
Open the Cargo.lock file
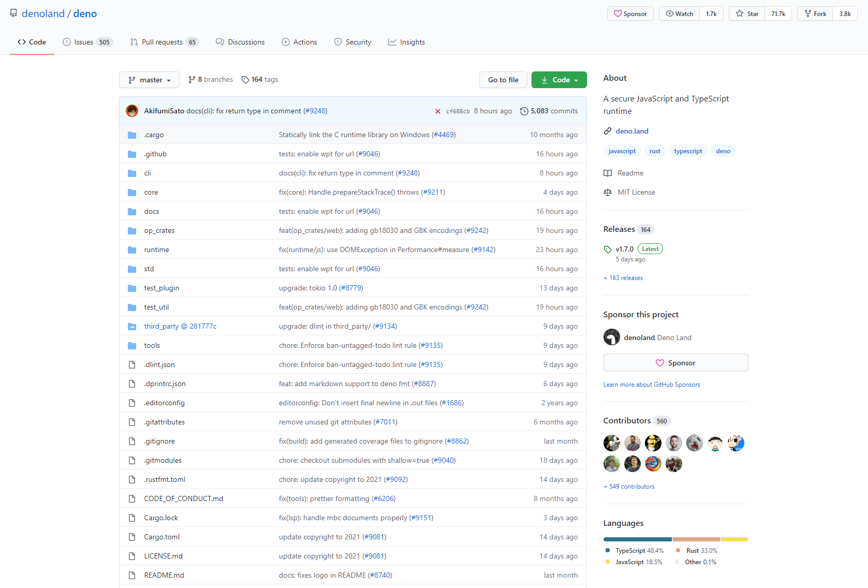click(x=161, y=518)
